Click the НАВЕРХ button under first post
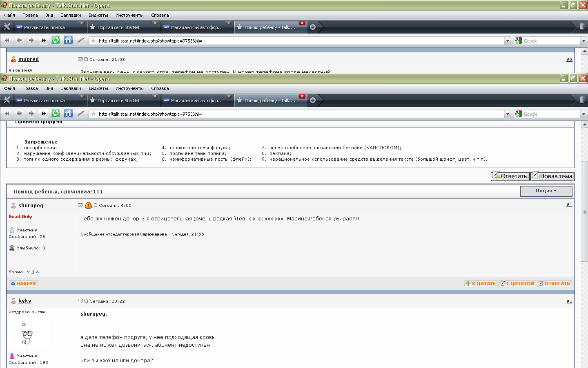The image size is (588, 368). pos(23,284)
